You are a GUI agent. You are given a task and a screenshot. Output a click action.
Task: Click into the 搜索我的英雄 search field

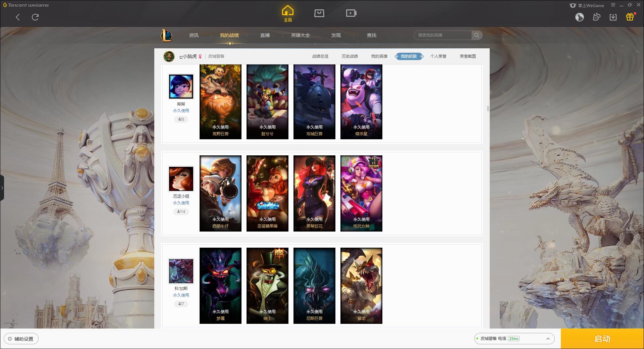click(443, 35)
